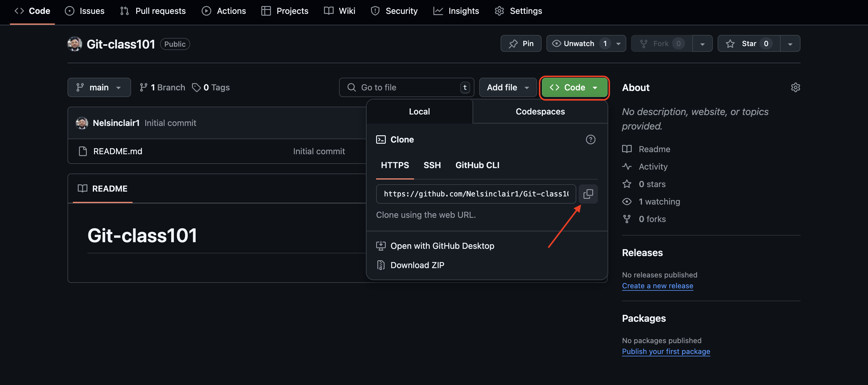Open the Releases heading link
868x385 pixels.
pos(642,253)
